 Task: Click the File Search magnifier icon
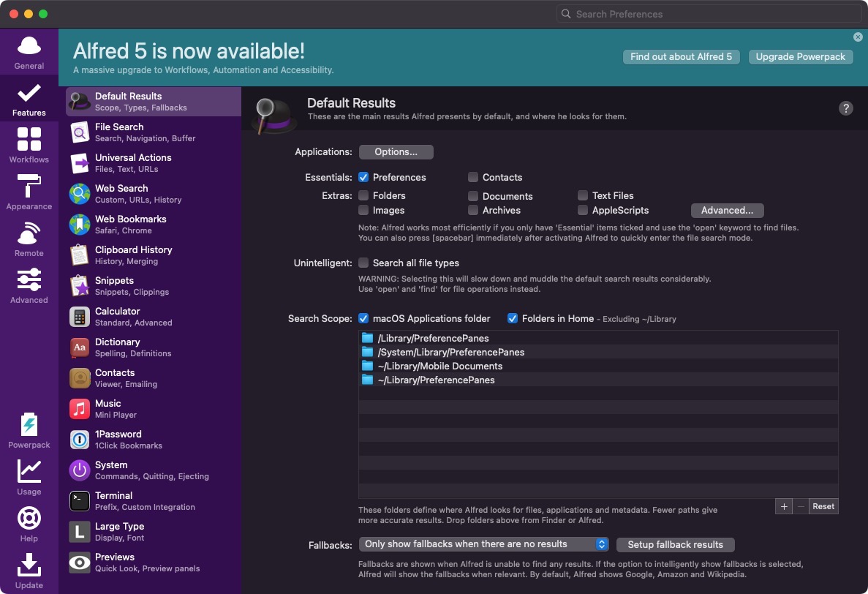pyautogui.click(x=80, y=132)
